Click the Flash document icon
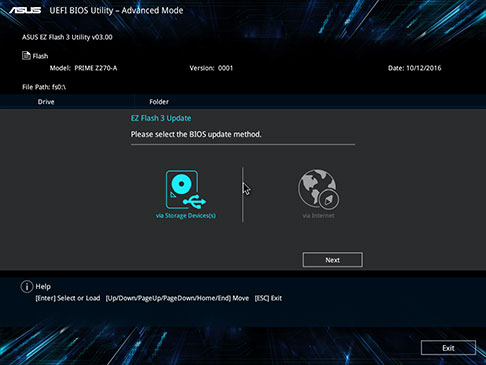Image resolution: width=486 pixels, height=365 pixels. [26, 55]
